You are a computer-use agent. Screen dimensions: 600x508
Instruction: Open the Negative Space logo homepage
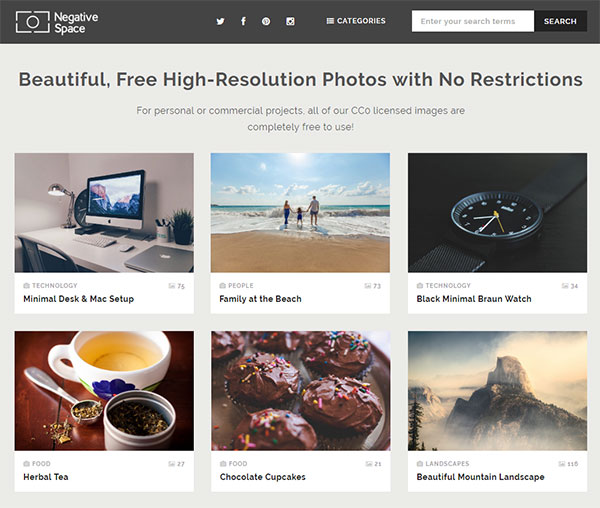[57, 22]
